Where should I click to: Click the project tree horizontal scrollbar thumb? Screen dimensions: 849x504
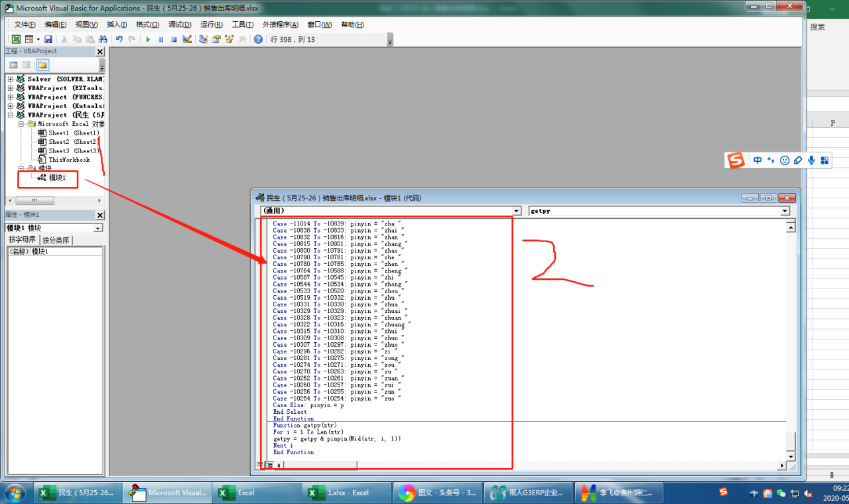(34, 200)
